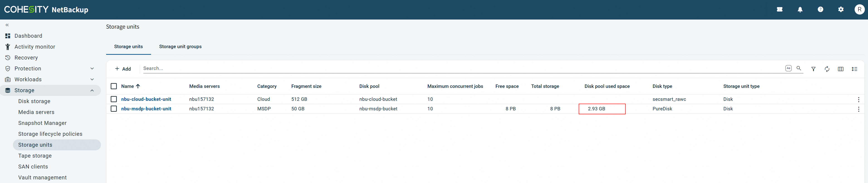Click the Dashboard icon in sidebar
Image resolution: width=868 pixels, height=183 pixels.
click(8, 36)
